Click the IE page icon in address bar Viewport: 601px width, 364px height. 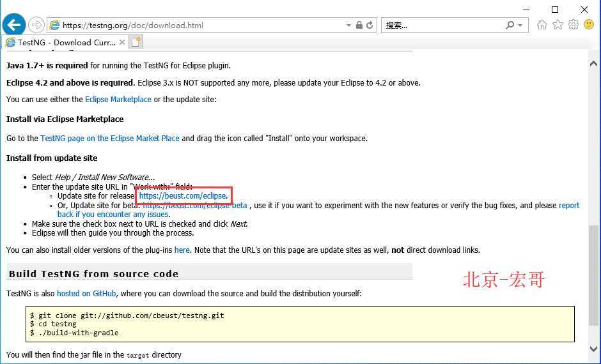(x=55, y=26)
